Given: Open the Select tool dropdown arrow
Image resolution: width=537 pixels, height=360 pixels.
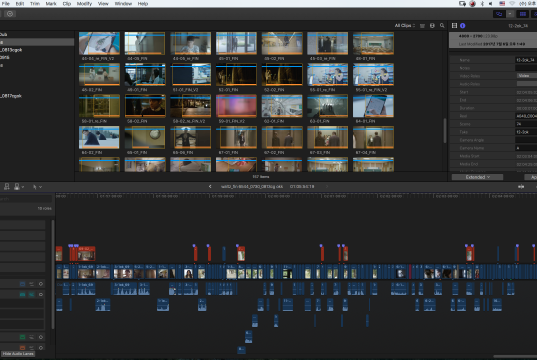Looking at the screenshot, I should point(40,187).
